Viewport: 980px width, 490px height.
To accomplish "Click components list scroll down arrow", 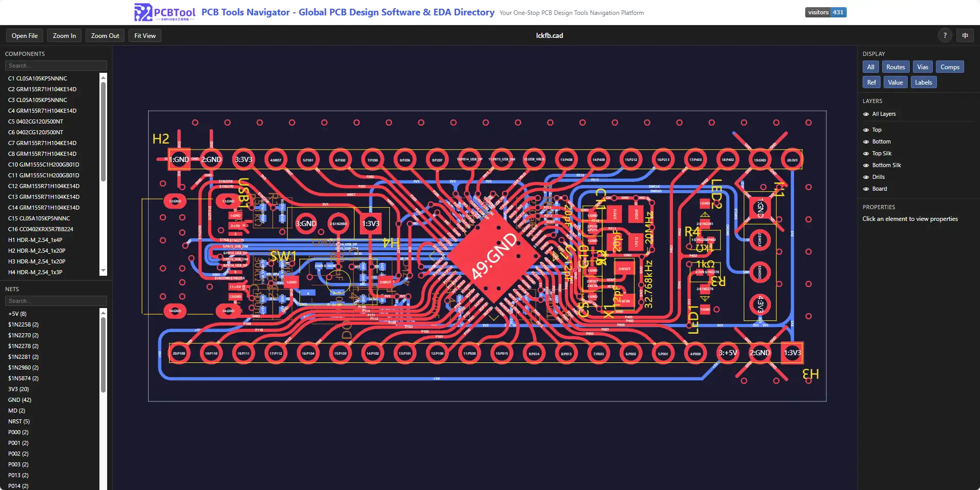I will (x=103, y=270).
